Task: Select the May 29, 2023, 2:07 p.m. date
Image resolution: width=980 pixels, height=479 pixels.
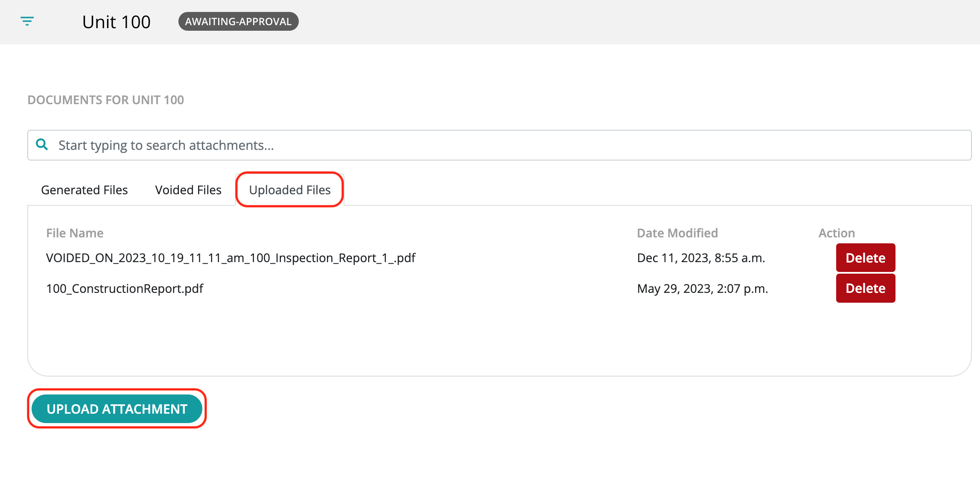Action: (703, 289)
